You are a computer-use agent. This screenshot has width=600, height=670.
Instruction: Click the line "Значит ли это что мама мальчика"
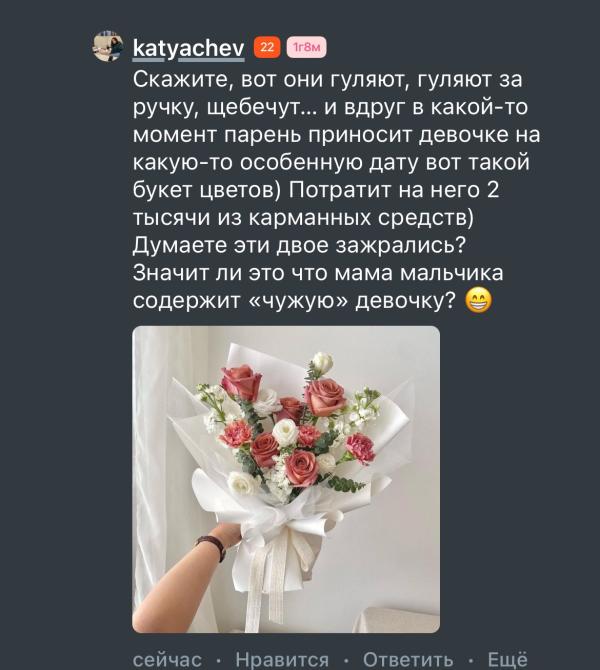(x=318, y=273)
